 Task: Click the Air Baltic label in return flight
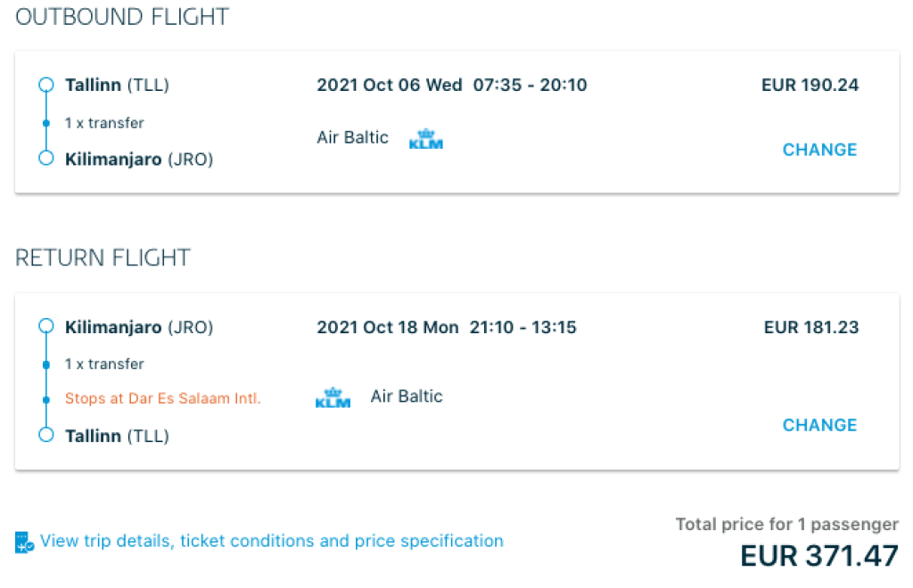point(407,396)
